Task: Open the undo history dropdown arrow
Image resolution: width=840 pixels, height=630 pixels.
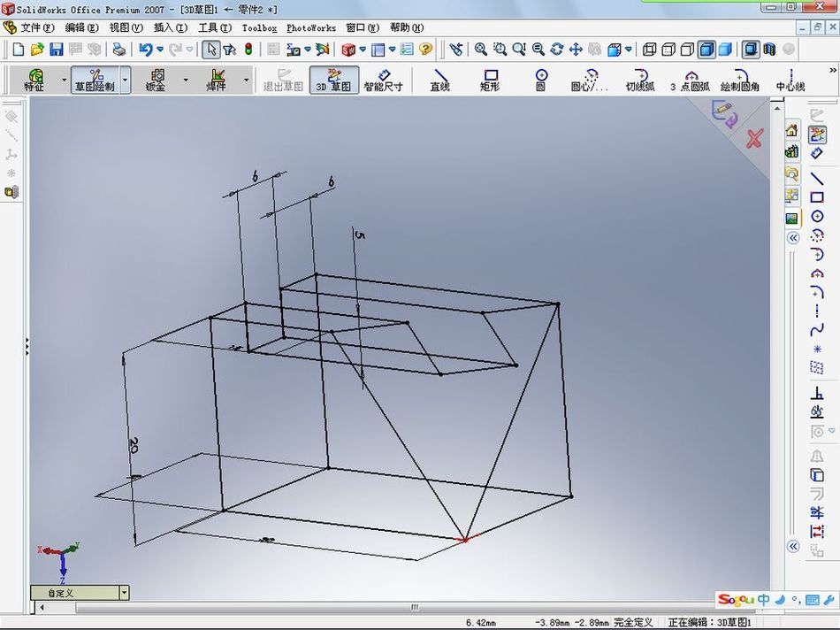Action: (x=160, y=50)
